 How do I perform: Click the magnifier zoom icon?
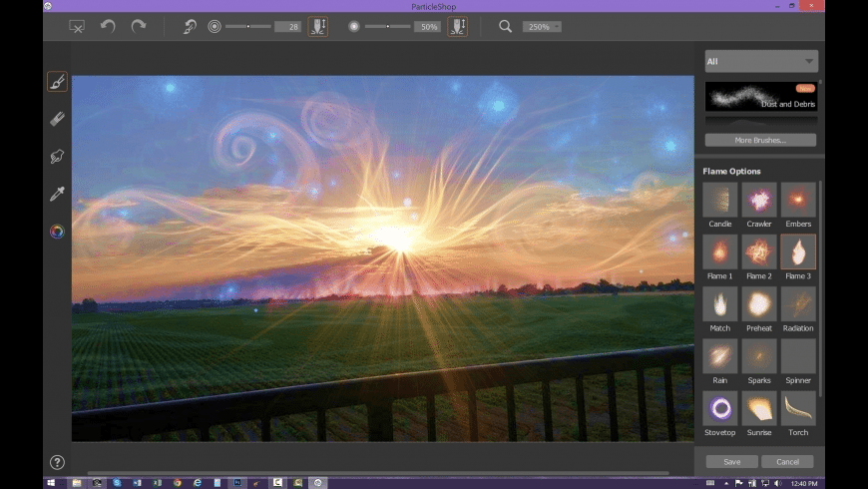[x=506, y=26]
